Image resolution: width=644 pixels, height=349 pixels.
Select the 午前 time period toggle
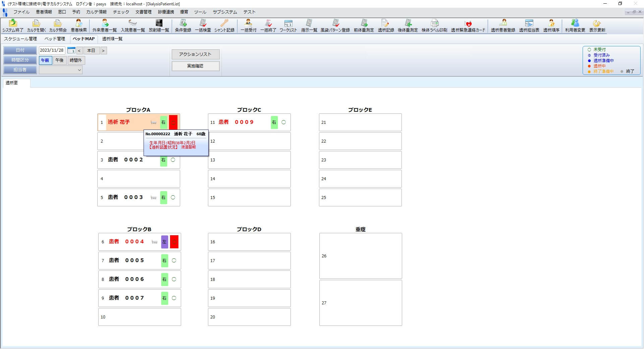coord(45,60)
